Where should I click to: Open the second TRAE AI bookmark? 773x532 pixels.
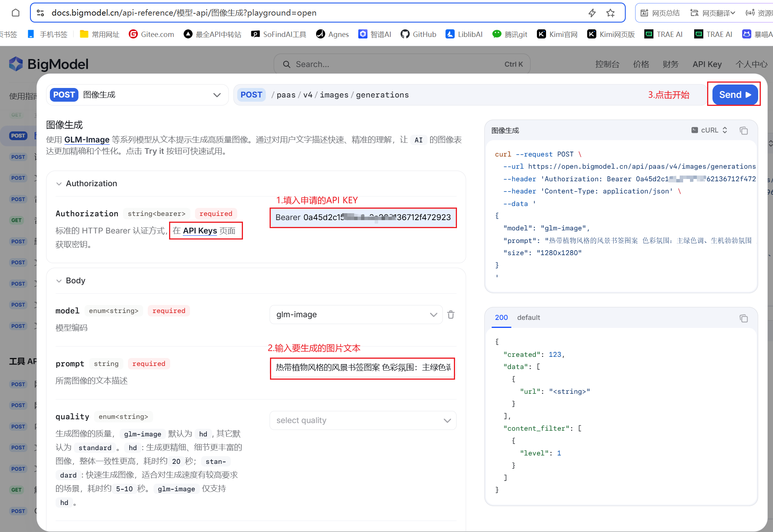point(713,34)
